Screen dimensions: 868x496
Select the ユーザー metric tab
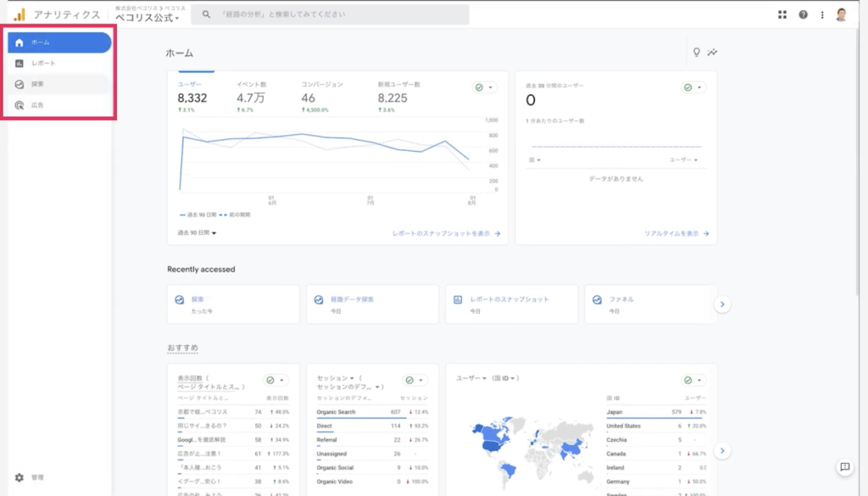pos(192,98)
